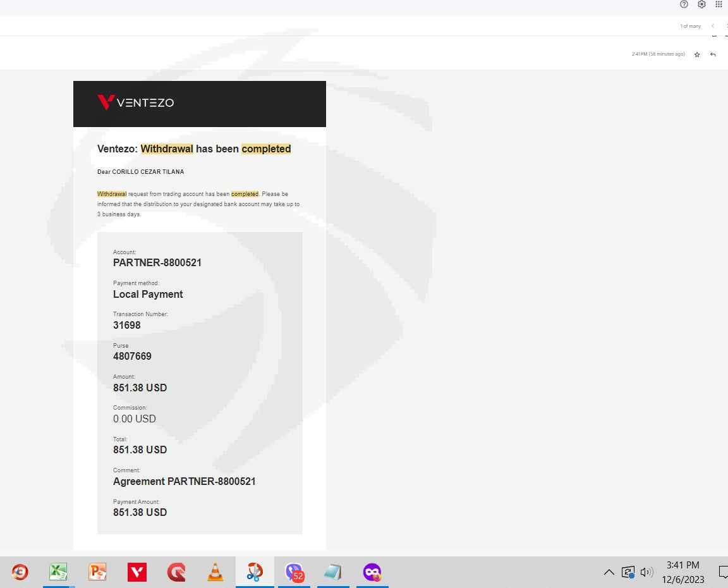
Task: Click transaction number '31698'
Action: pyautogui.click(x=127, y=325)
